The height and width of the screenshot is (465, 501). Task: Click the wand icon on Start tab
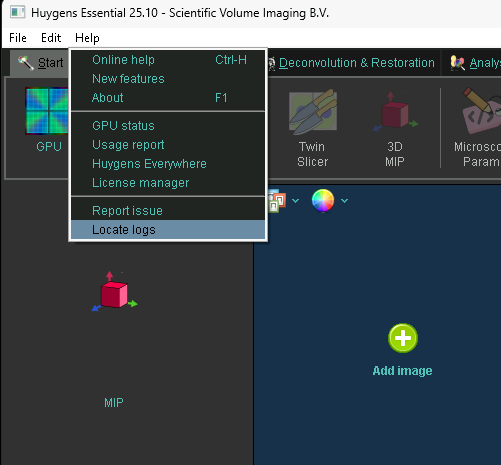pos(26,63)
